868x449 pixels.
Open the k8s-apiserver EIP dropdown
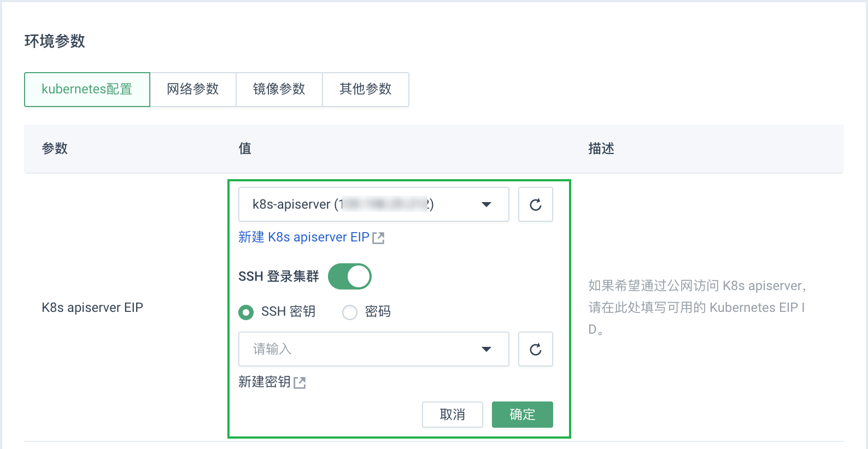pos(373,204)
